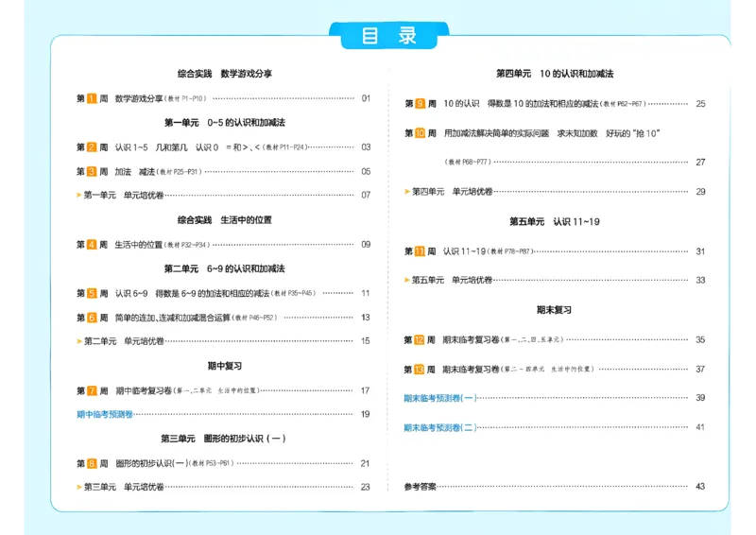Select heading 第三单元 图形的初步认识(一)

(x=224, y=439)
